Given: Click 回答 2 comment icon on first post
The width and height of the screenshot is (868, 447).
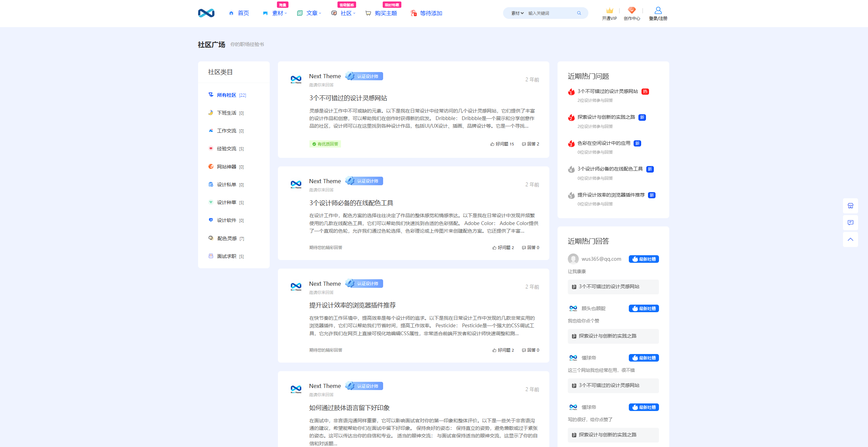Looking at the screenshot, I should 530,144.
